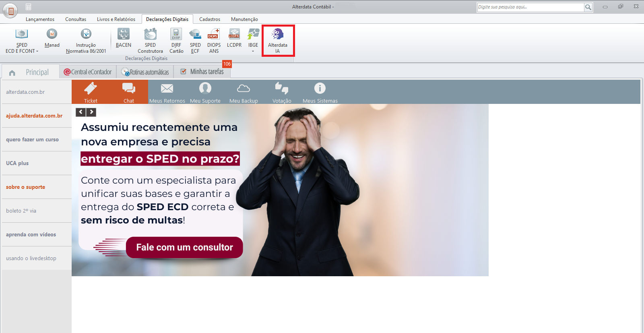Expand the IBGE dropdown arrow
644x333 pixels.
253,51
